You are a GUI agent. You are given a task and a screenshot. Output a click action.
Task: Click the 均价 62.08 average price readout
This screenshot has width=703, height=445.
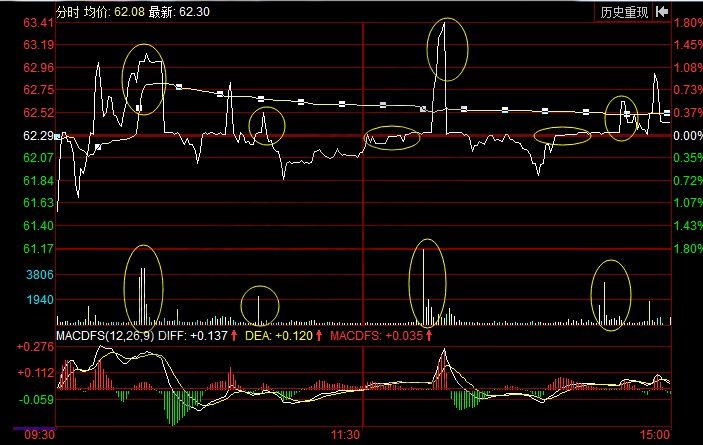[113, 12]
